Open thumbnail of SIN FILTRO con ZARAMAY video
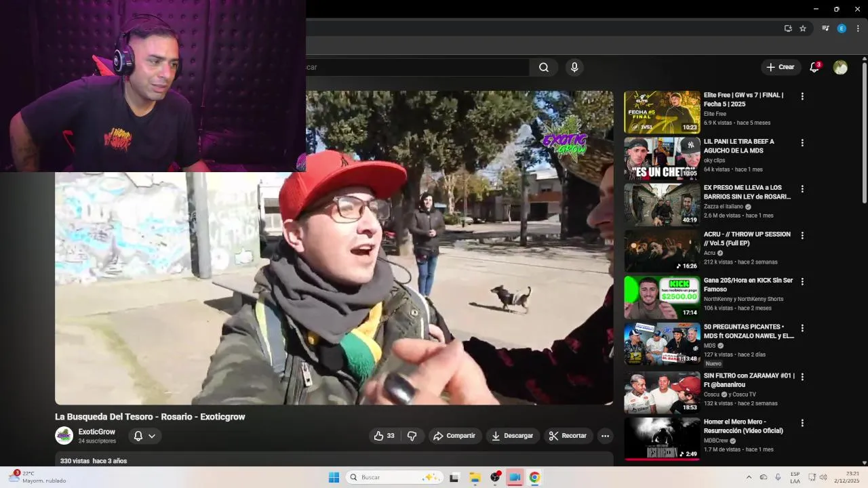 pyautogui.click(x=662, y=392)
